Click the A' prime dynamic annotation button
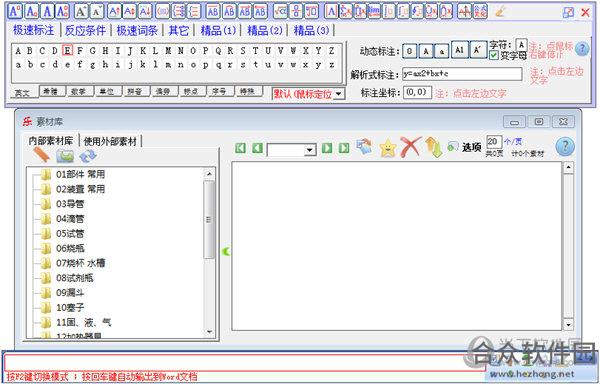Screen dimensions: 600x384 (x=478, y=50)
